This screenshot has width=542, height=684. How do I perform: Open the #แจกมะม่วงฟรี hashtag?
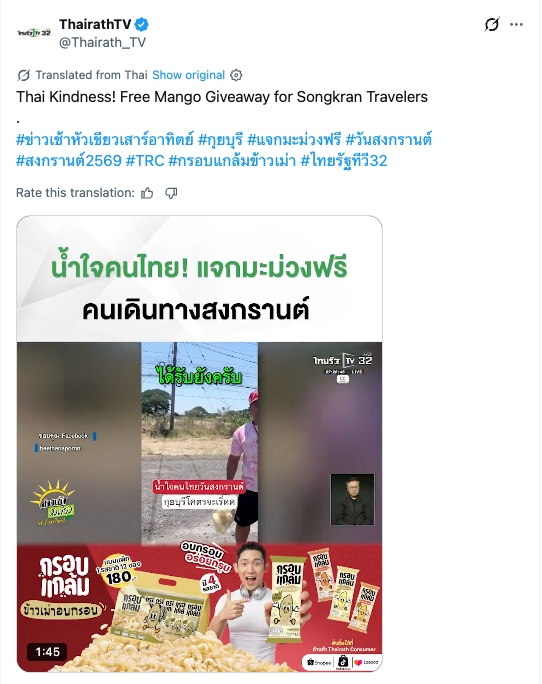tap(294, 140)
